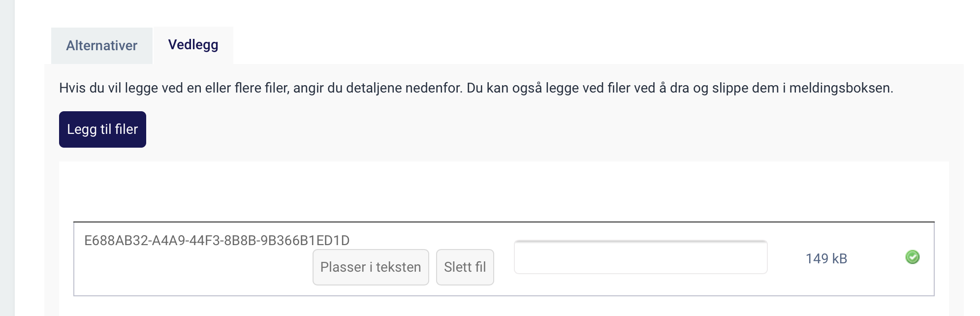Open the options via Alternativer

pyautogui.click(x=101, y=46)
